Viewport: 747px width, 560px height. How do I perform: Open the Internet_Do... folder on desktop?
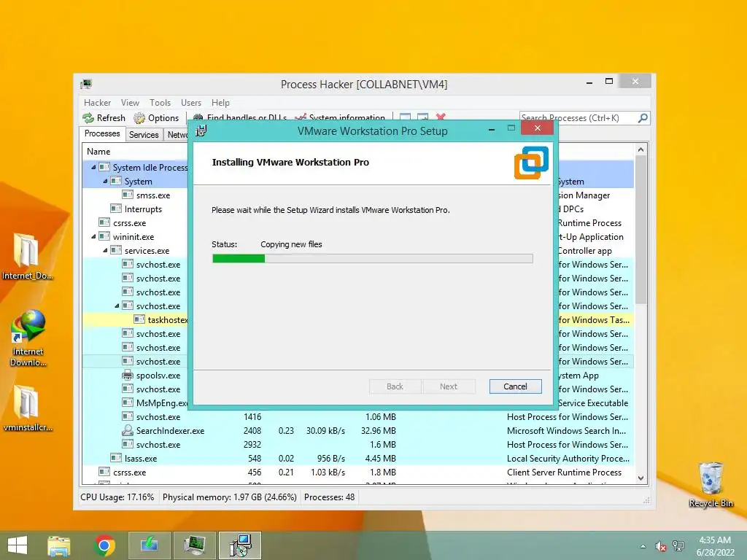(27, 256)
